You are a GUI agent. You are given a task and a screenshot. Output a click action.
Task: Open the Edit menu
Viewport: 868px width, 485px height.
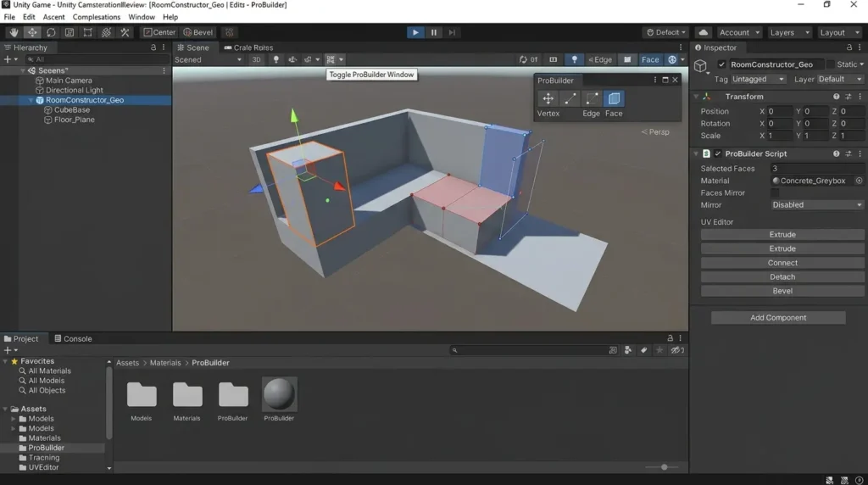tap(29, 17)
